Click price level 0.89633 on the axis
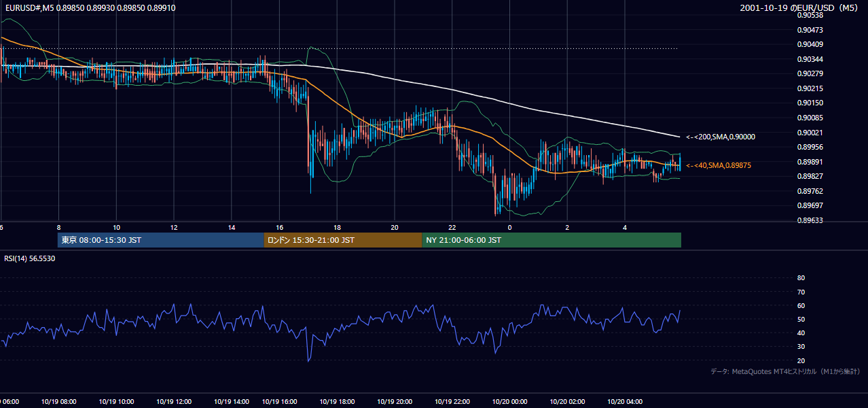This screenshot has width=868, height=408. click(810, 220)
